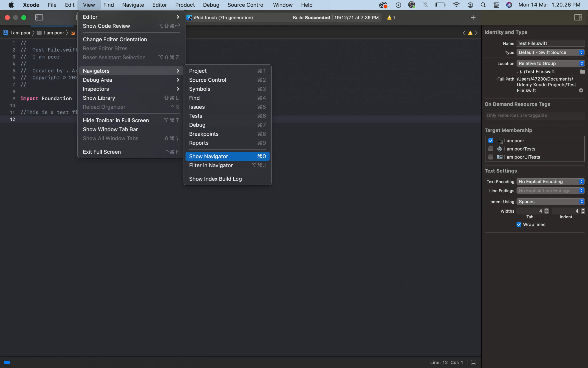Click the Tab width value field
Viewport: 588px width, 368px height.
click(530, 211)
